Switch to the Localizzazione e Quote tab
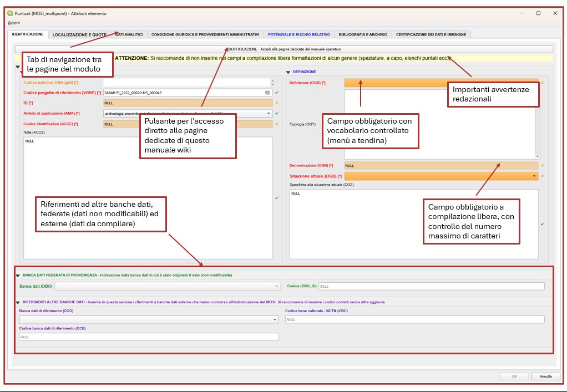Image resolution: width=567 pixels, height=392 pixels. coord(79,35)
